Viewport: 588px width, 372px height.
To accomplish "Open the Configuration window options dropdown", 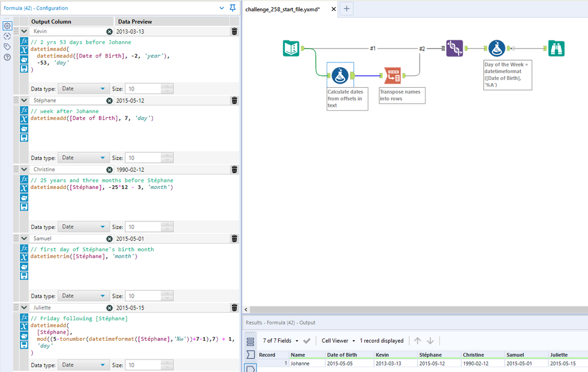I will pos(222,8).
